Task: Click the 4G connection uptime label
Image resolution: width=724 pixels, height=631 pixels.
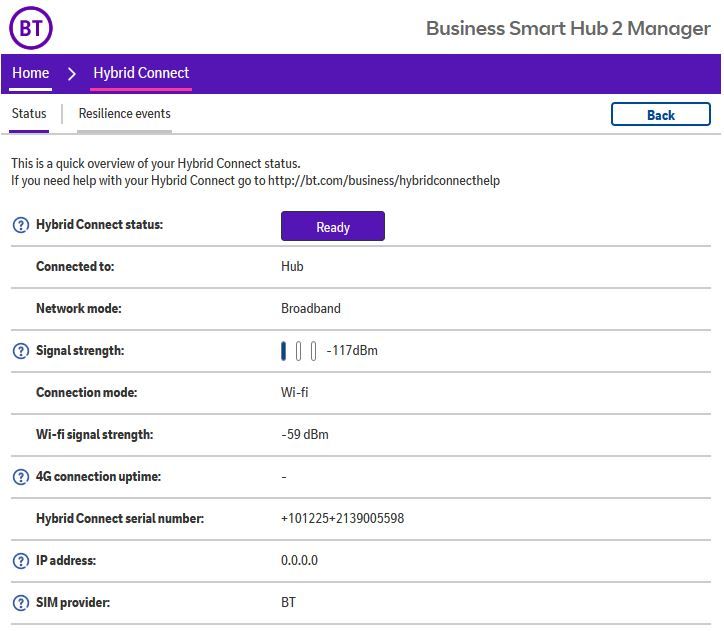Action: (98, 477)
